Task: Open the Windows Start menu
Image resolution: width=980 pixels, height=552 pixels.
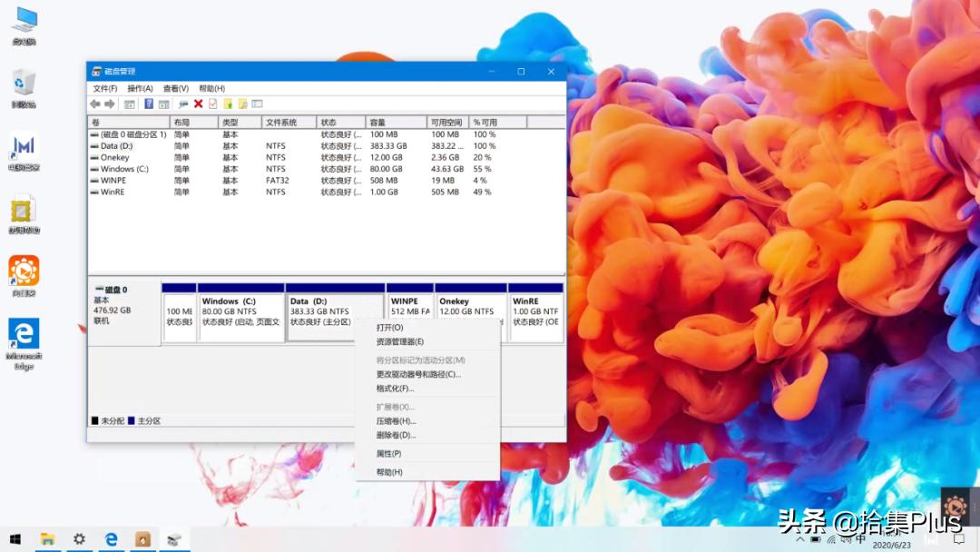Action: [15, 539]
